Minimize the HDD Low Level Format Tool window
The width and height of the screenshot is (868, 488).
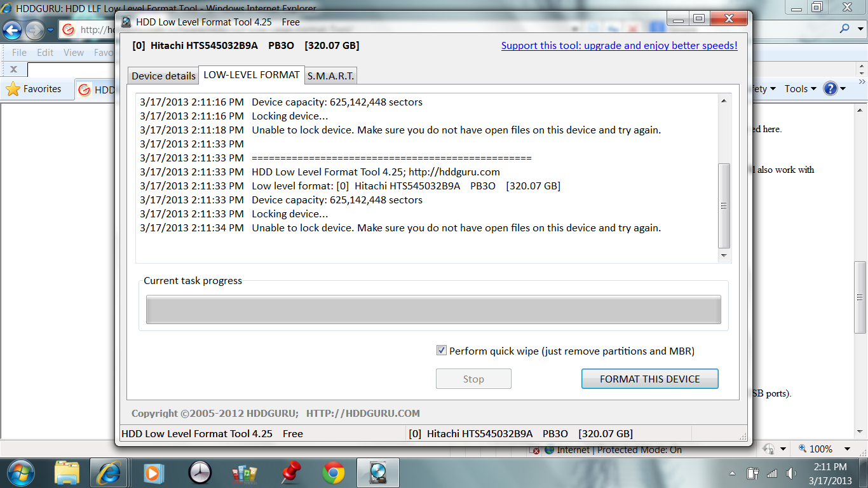[x=679, y=20]
